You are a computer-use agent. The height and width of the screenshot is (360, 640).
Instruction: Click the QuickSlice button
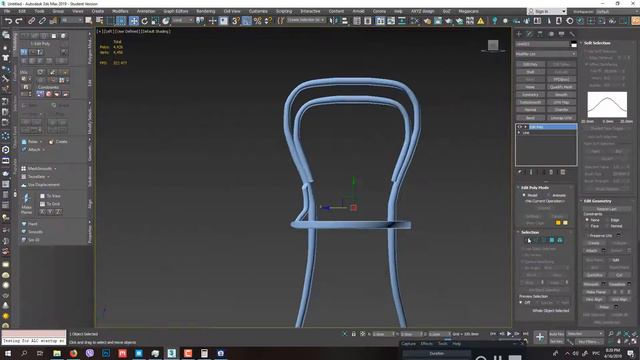pos(595,275)
